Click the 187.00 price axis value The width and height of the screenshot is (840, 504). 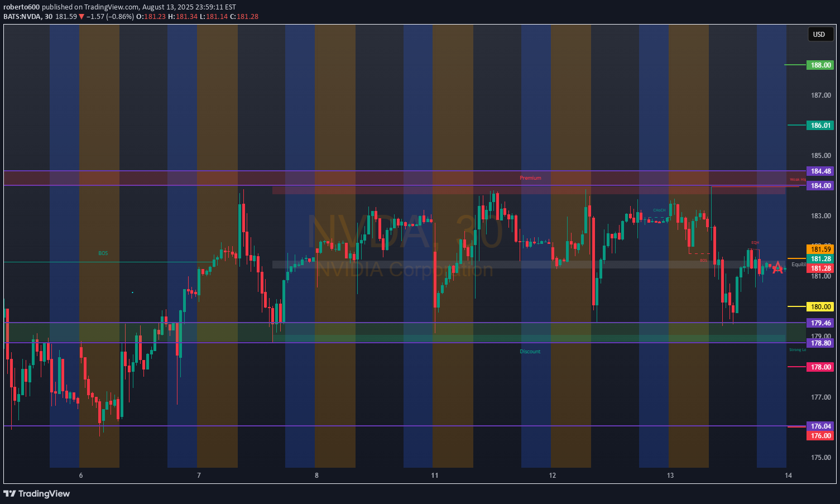(x=820, y=95)
